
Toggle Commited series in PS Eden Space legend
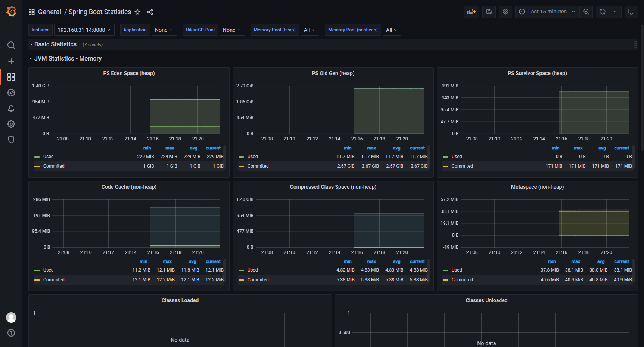point(54,166)
